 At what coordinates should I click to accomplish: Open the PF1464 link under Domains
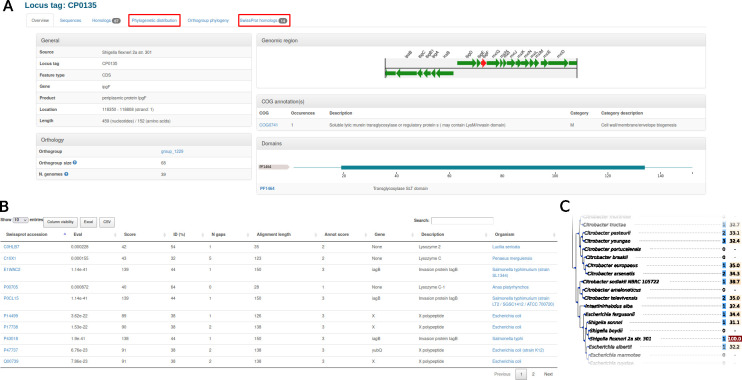tap(267, 188)
